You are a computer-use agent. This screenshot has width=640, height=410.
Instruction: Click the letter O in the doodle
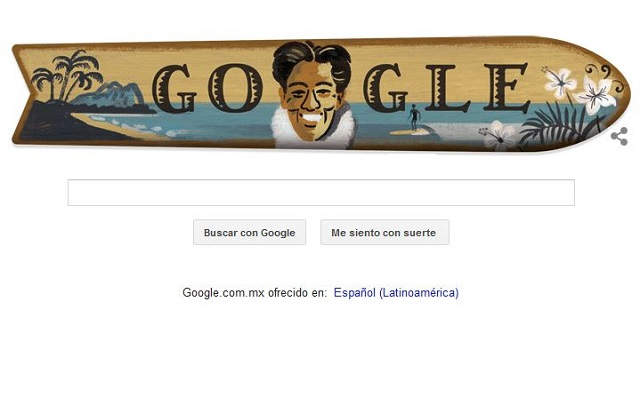[234, 88]
